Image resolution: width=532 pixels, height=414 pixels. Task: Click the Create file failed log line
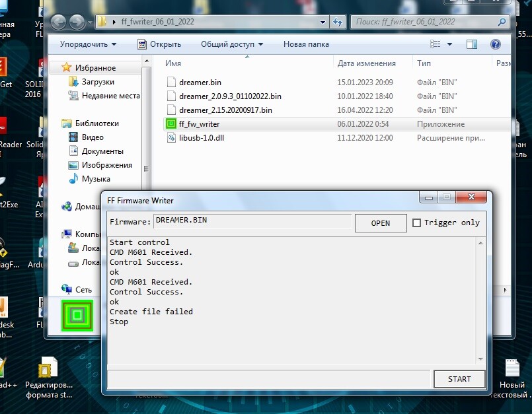pyautogui.click(x=151, y=312)
